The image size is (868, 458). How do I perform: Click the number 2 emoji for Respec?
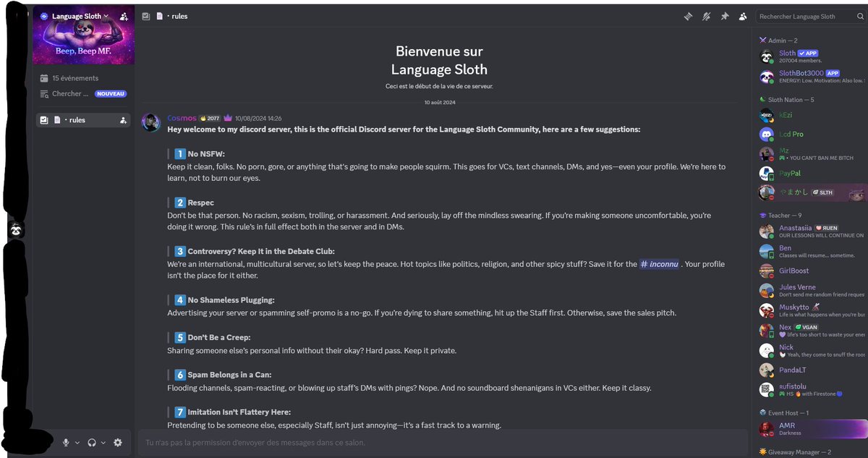(x=180, y=203)
